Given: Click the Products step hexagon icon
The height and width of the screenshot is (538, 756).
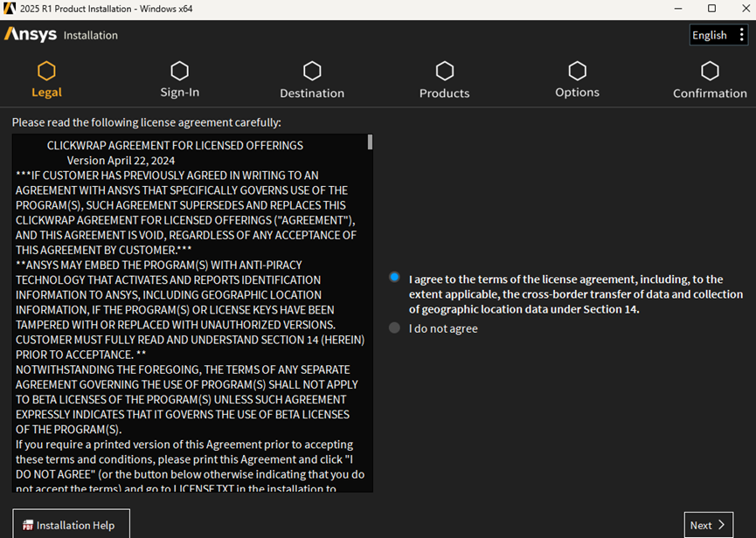Looking at the screenshot, I should (x=445, y=72).
